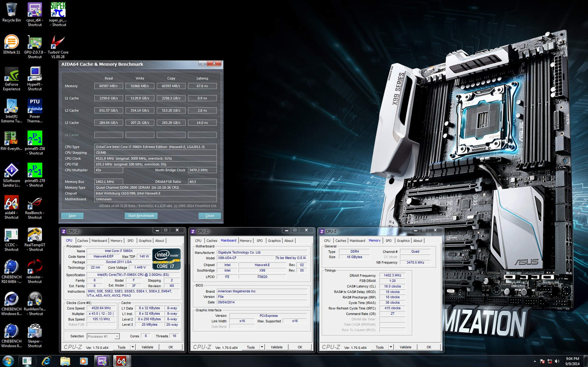Click the Start Benchmark button

point(141,216)
